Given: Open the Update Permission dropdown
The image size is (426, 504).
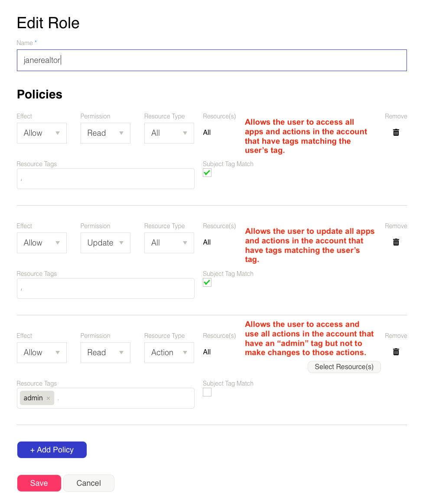Looking at the screenshot, I should coord(105,243).
